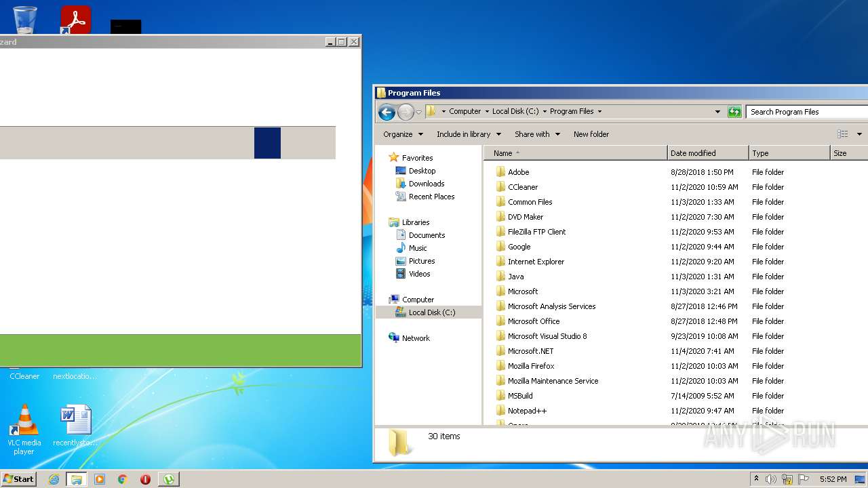Open the view options dropdown arrow

click(859, 134)
